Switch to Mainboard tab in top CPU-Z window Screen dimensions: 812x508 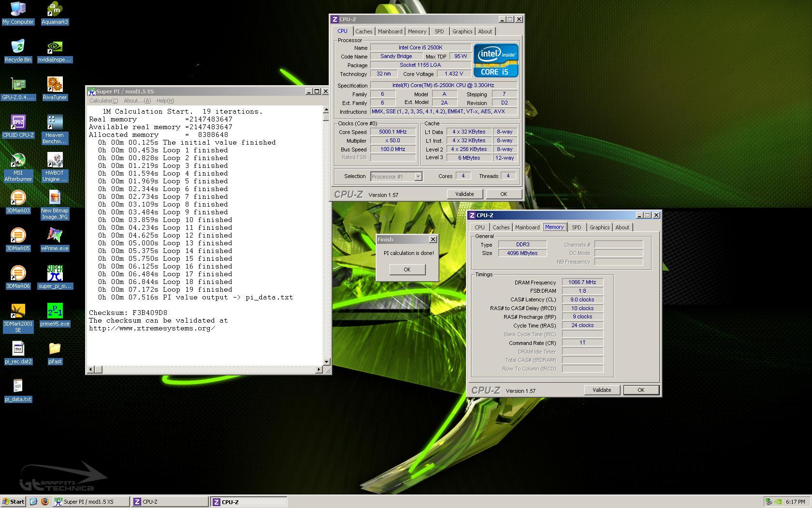coord(390,31)
